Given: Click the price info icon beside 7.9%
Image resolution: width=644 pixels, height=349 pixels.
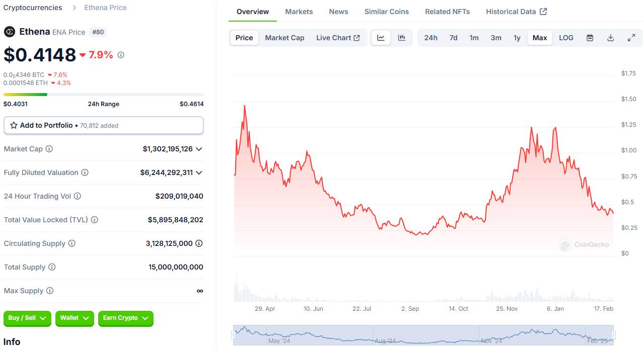Looking at the screenshot, I should tap(121, 55).
